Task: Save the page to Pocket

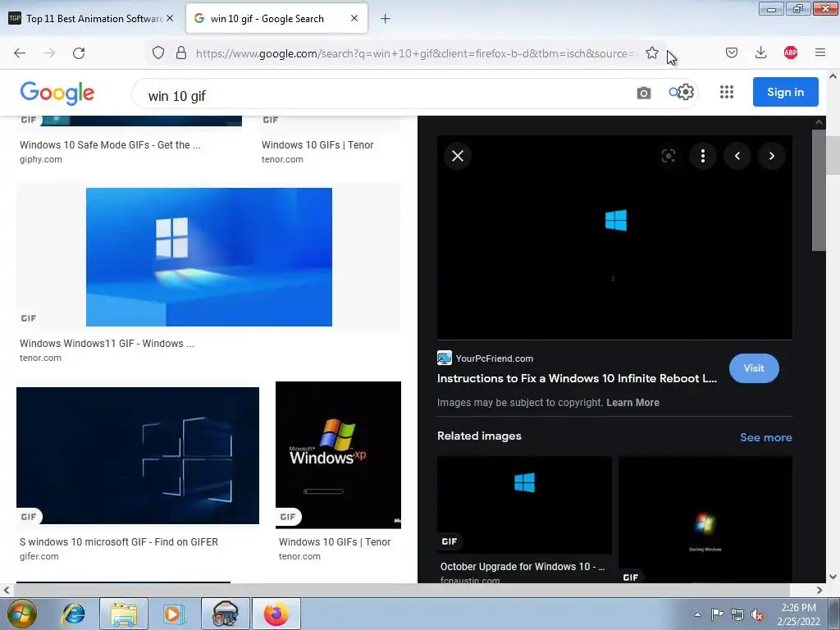Action: click(732, 52)
